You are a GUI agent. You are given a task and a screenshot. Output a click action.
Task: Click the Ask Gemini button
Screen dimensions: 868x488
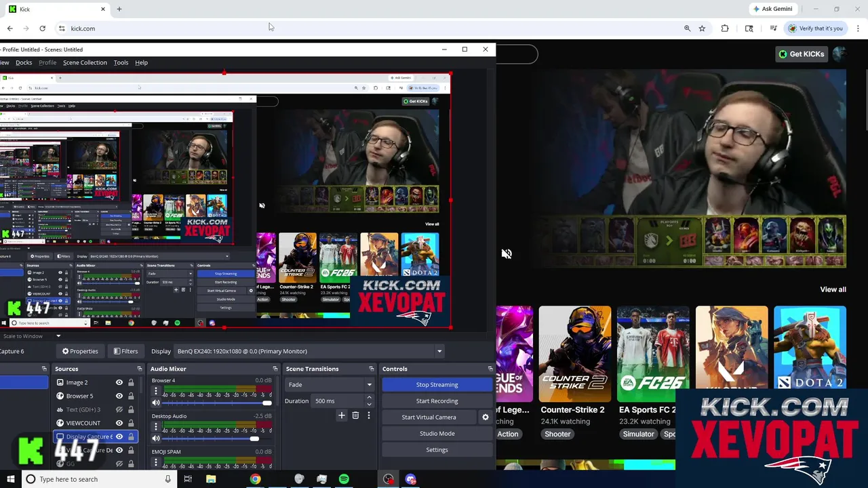pyautogui.click(x=772, y=9)
